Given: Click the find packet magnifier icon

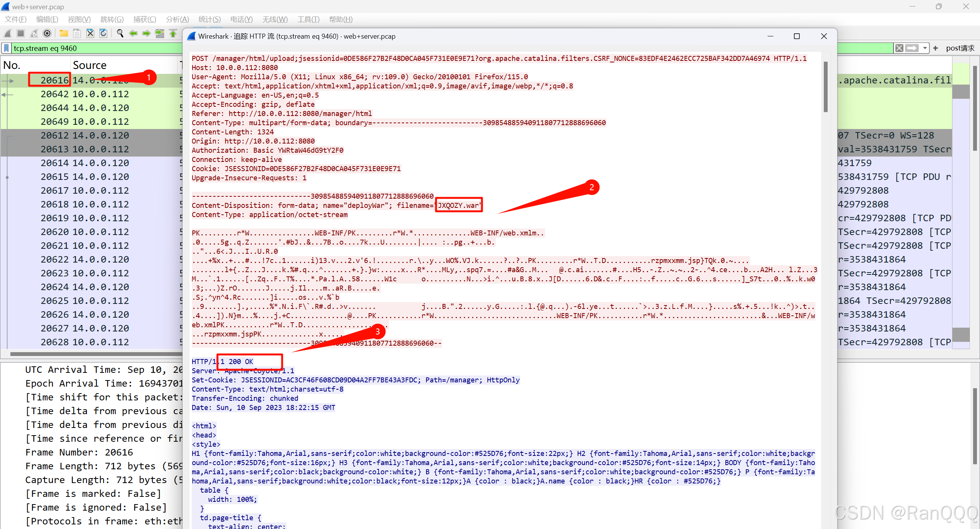Looking at the screenshot, I should (x=120, y=34).
